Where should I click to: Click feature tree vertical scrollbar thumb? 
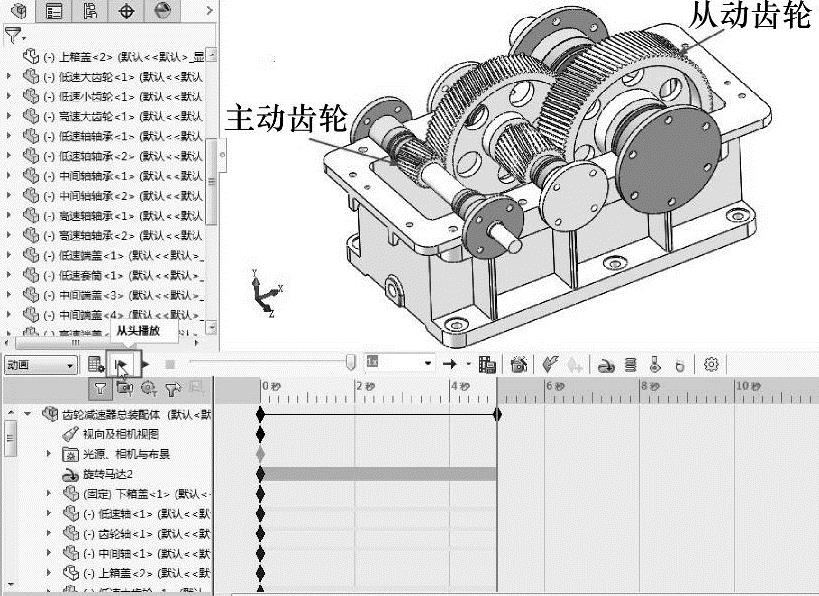[212, 181]
